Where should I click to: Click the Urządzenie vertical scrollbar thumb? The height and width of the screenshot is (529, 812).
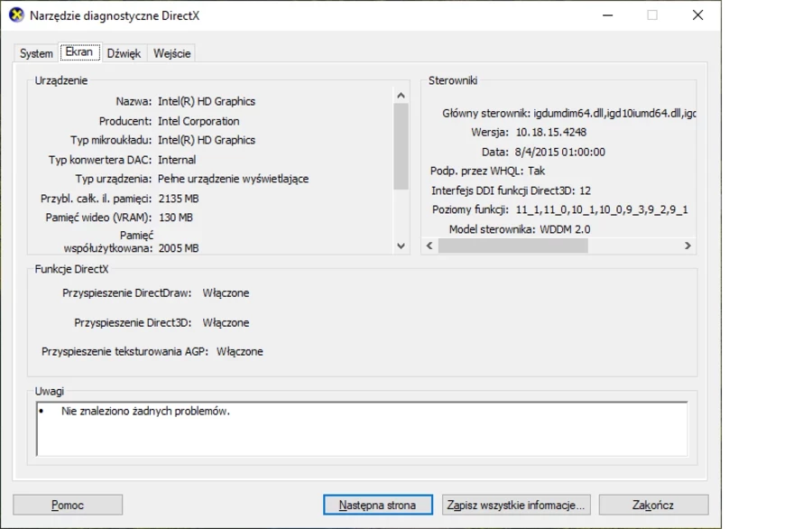[x=401, y=146]
